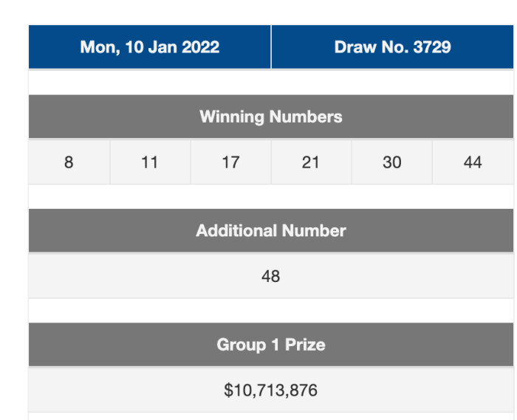Click the date cell Mon, 10 Jan 2022
This screenshot has height=420, width=517.
click(x=150, y=47)
